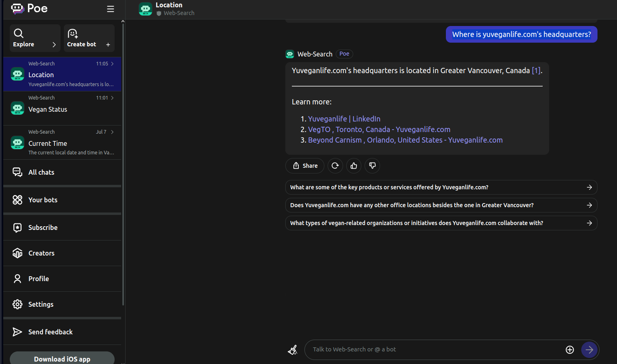The height and width of the screenshot is (364, 617).
Task: Click the user message about headquarters
Action: coord(521,34)
